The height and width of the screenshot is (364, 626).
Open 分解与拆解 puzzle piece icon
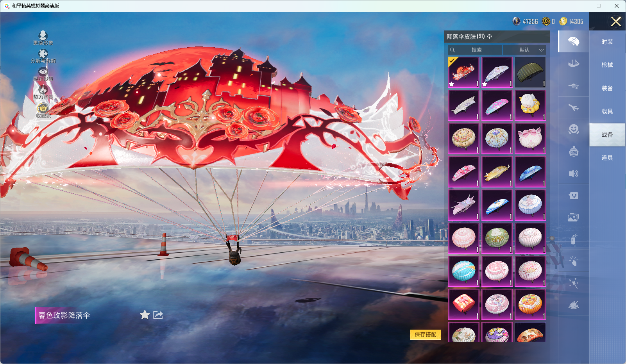(43, 54)
